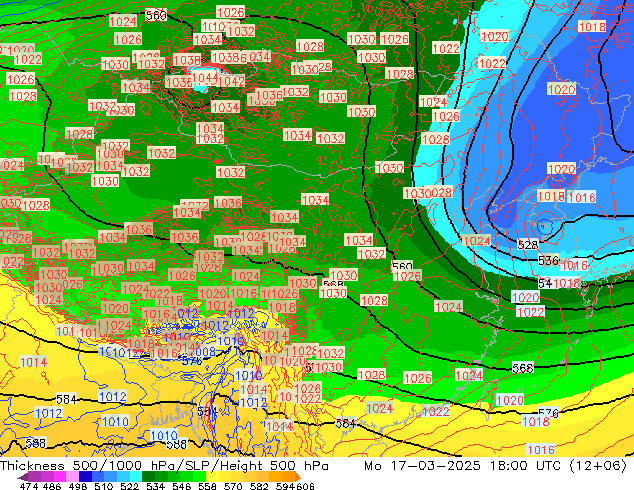Click the forecast date 'Mo 17-03-2025 18:00 UTC (12+06)'

tap(495, 466)
